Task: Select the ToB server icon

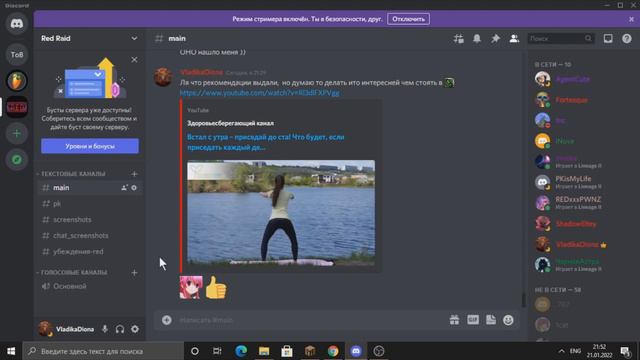Action: pyautogui.click(x=17, y=55)
